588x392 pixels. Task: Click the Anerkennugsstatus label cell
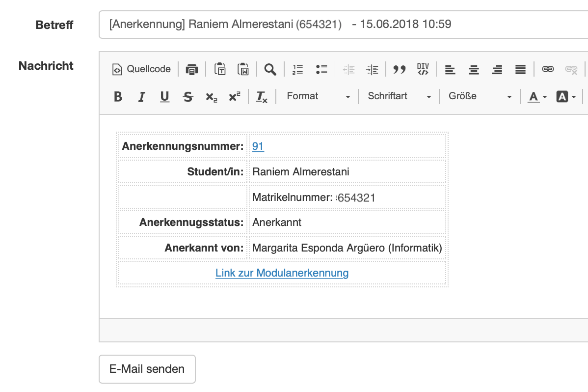(183, 223)
